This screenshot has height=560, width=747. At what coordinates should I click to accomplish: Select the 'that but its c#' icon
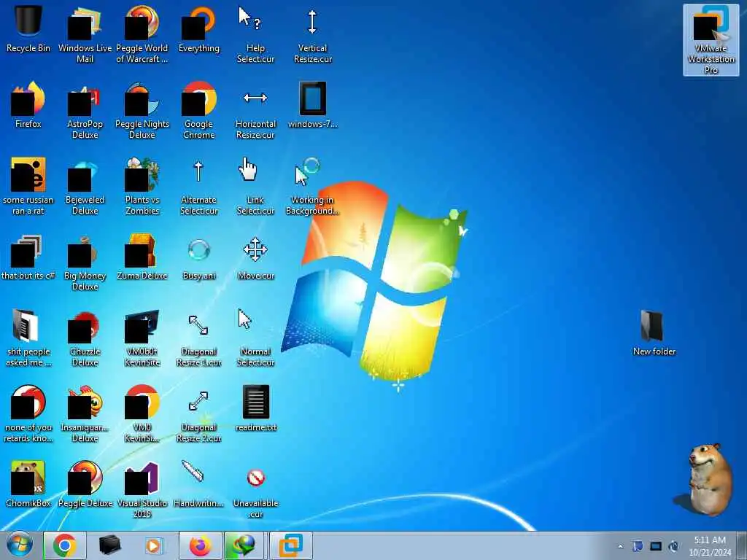tap(28, 257)
